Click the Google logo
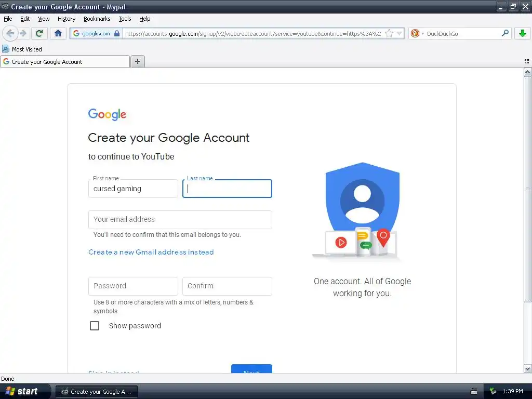Screen dimensions: 532x399 point(107,114)
